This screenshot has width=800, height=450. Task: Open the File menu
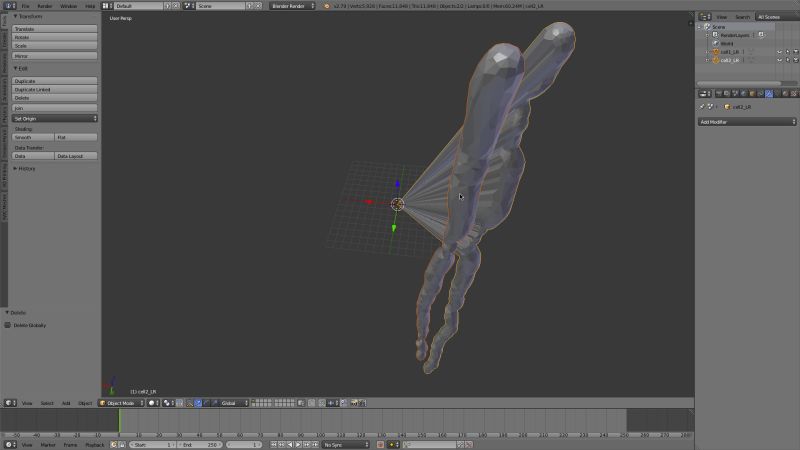[x=25, y=6]
